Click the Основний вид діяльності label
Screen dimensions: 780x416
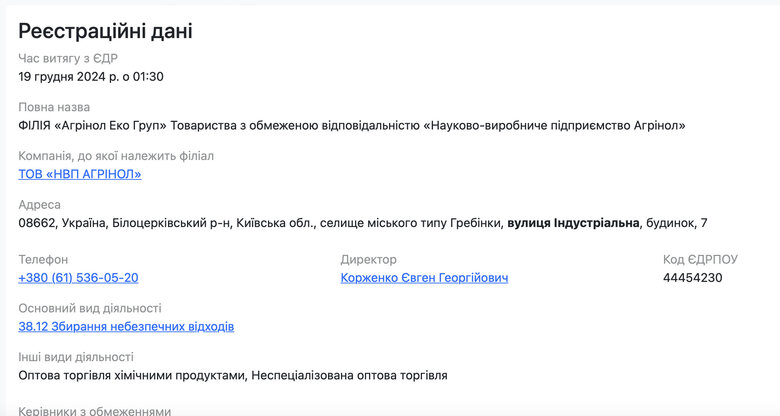point(90,308)
